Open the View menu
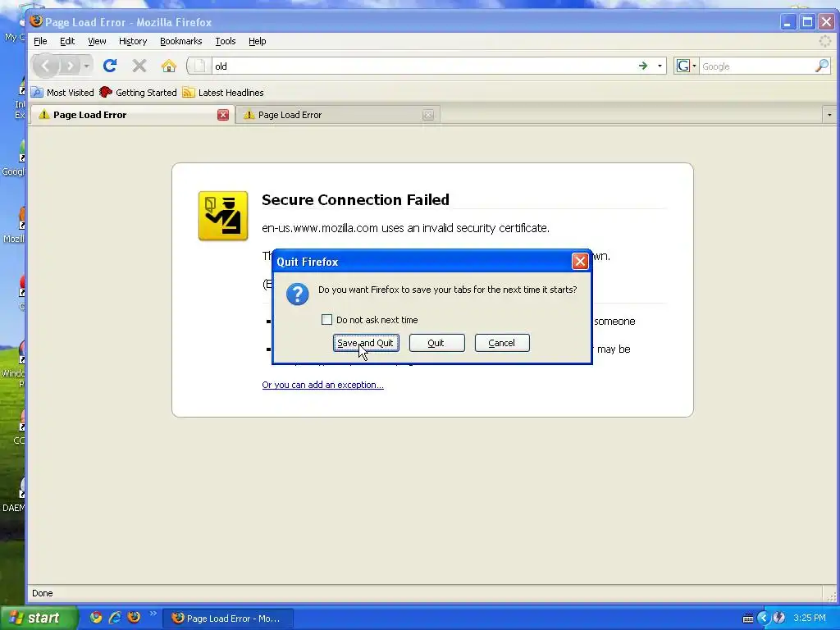 click(x=97, y=41)
